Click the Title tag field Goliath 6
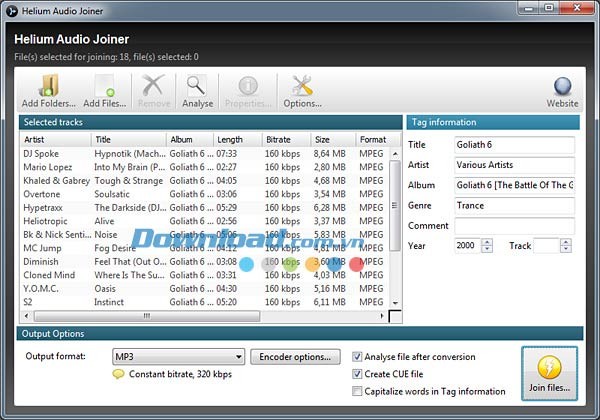Screen dimensions: 600x420 [x=514, y=145]
